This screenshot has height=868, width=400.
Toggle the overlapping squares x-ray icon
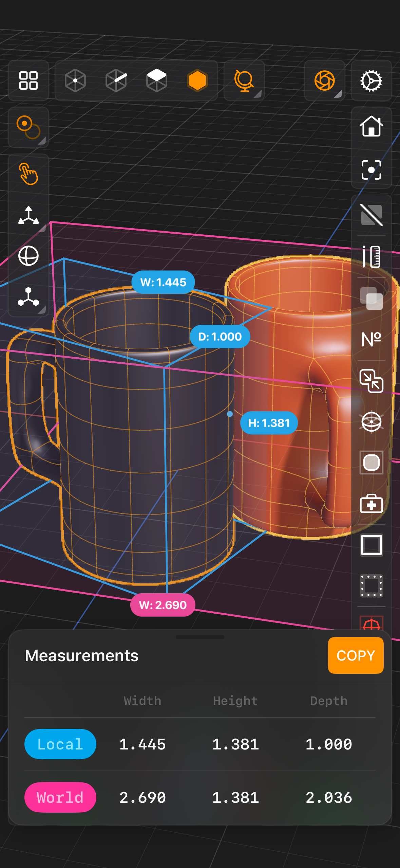[x=371, y=299]
